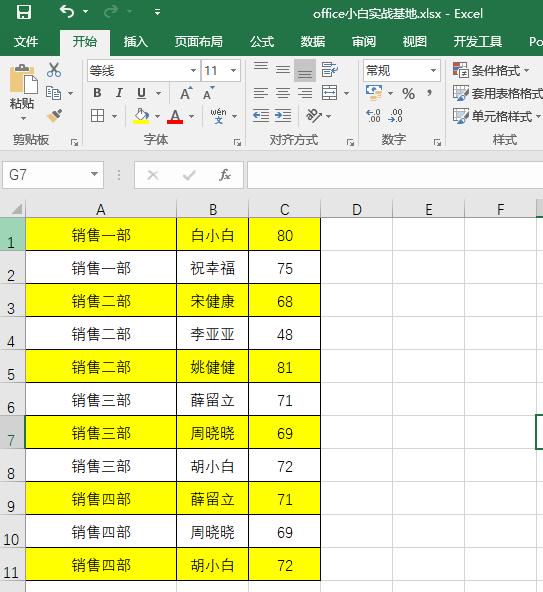Click the Cut scissors icon
The width and height of the screenshot is (543, 592).
pos(54,70)
